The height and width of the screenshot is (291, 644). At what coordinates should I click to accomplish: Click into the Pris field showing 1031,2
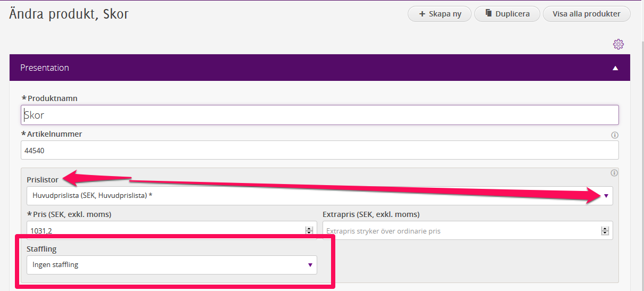[160, 230]
